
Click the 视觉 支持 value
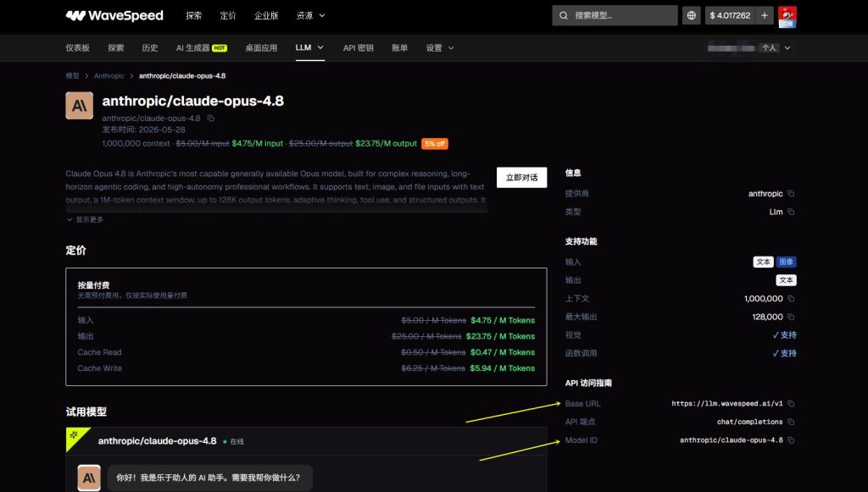pyautogui.click(x=784, y=335)
